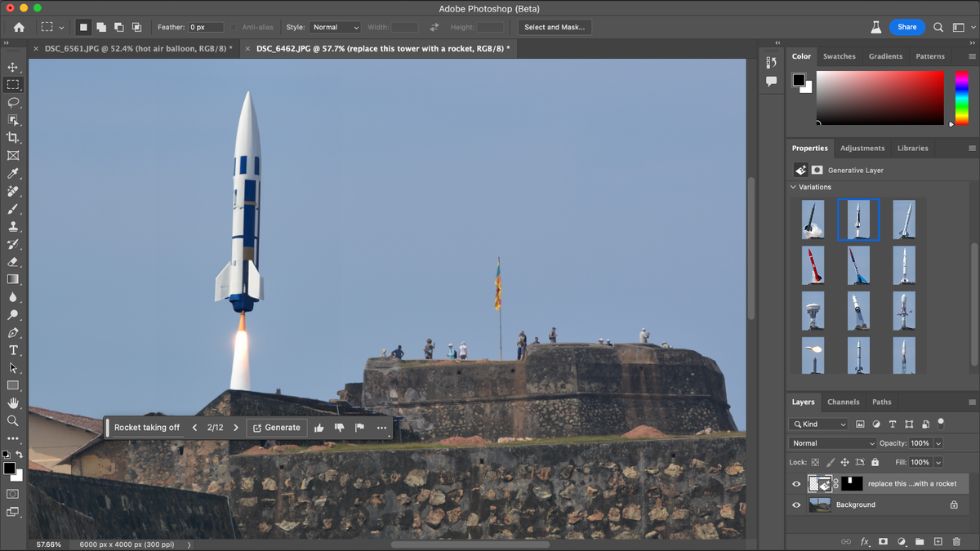Click the Share button
Image resolution: width=980 pixels, height=551 pixels.
click(x=906, y=27)
